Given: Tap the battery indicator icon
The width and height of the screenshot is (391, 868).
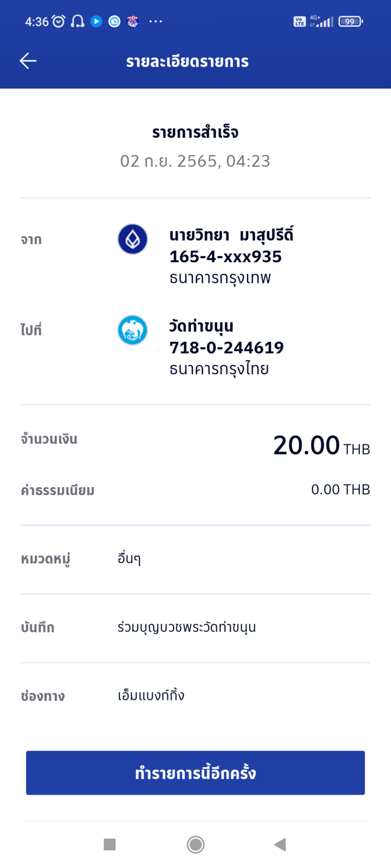Looking at the screenshot, I should (x=350, y=22).
